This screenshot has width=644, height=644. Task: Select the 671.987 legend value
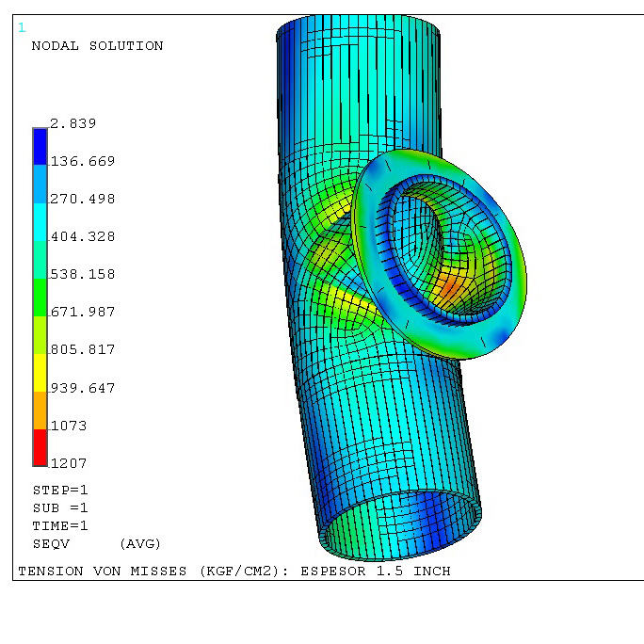(82, 312)
